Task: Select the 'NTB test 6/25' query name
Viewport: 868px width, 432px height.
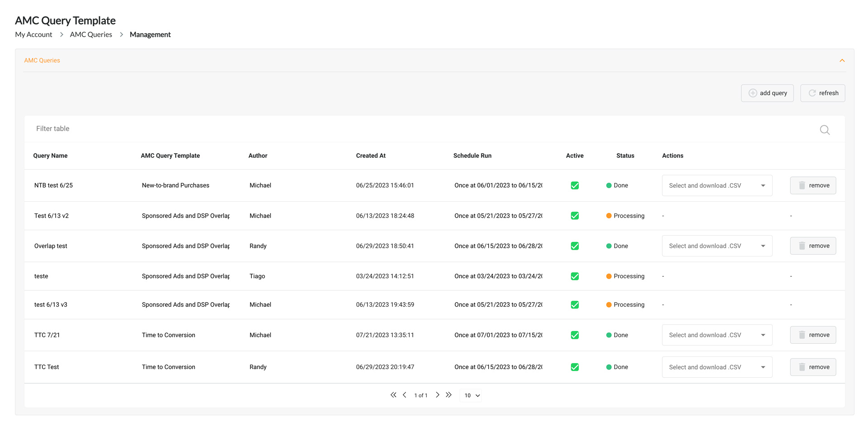Action: [x=53, y=185]
